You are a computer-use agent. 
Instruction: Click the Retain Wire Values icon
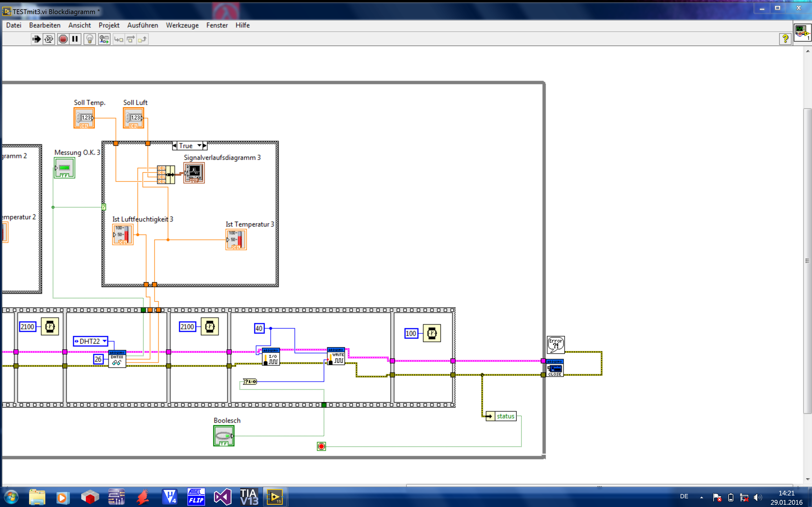coord(104,39)
